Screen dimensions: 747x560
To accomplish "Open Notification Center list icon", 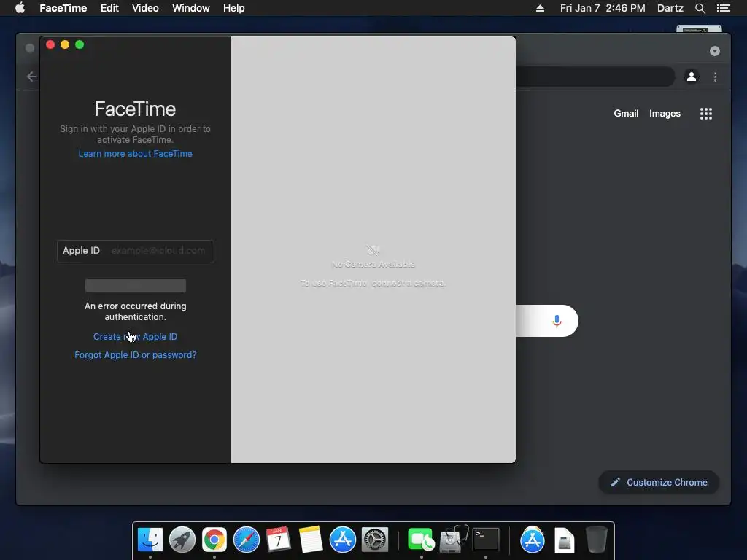I will click(723, 8).
